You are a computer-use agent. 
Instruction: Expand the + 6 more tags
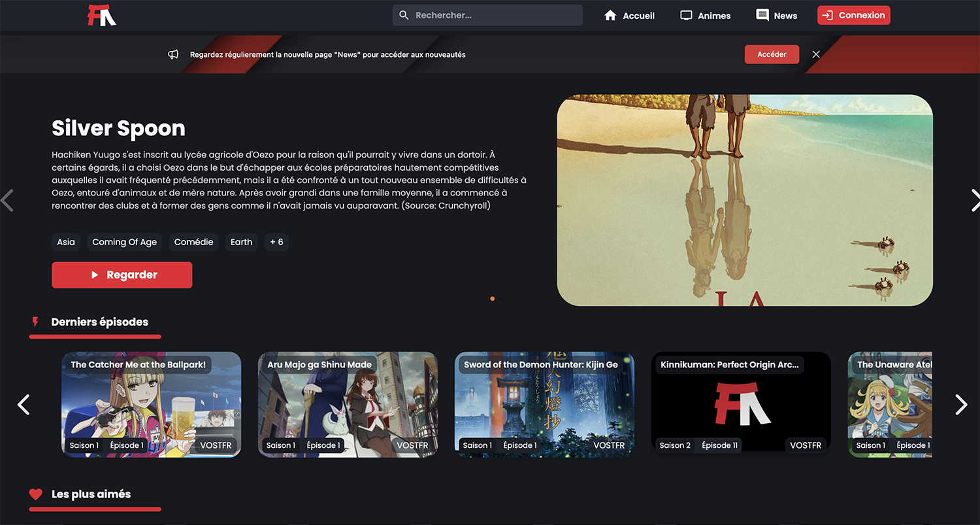[276, 242]
